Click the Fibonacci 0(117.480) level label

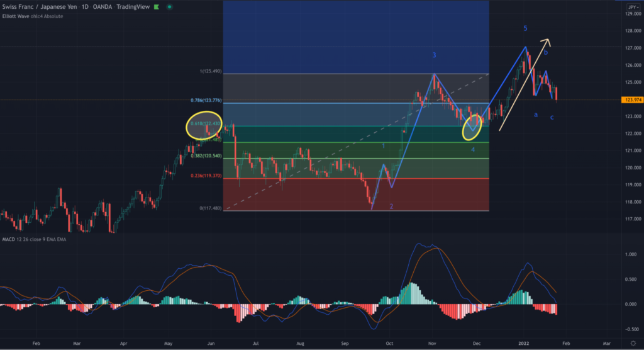(x=211, y=208)
